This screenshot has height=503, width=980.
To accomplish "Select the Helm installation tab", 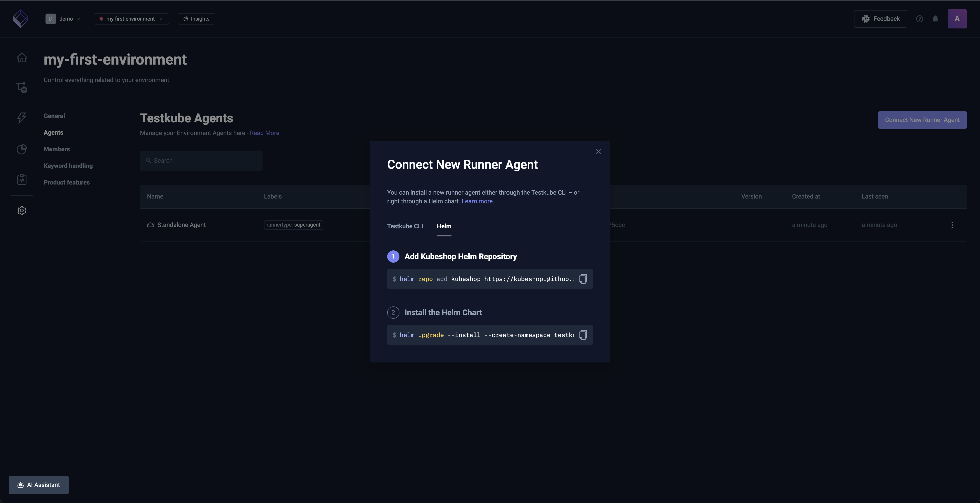I will (444, 226).
